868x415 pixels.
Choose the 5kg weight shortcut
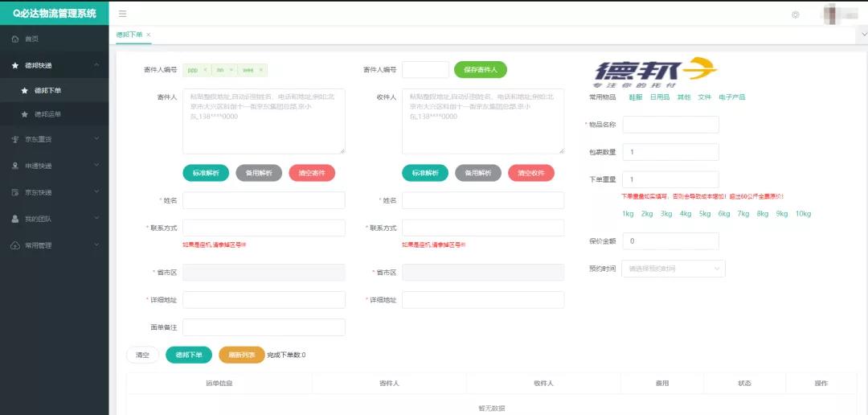click(704, 214)
